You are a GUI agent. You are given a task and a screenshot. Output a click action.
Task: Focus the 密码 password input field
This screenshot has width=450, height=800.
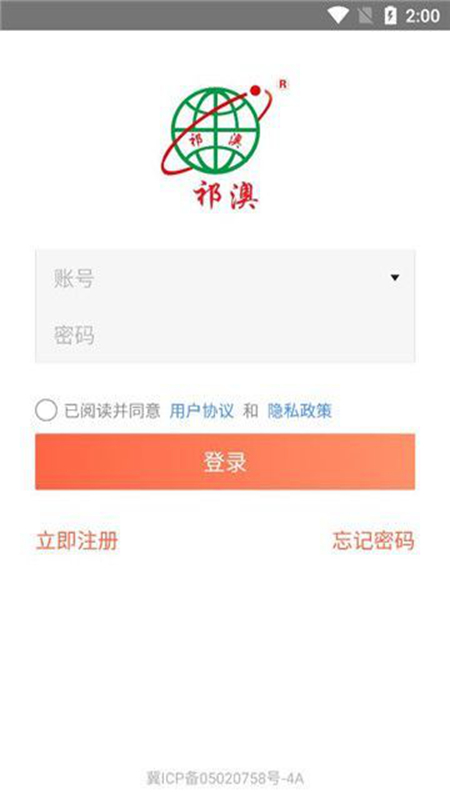point(225,335)
